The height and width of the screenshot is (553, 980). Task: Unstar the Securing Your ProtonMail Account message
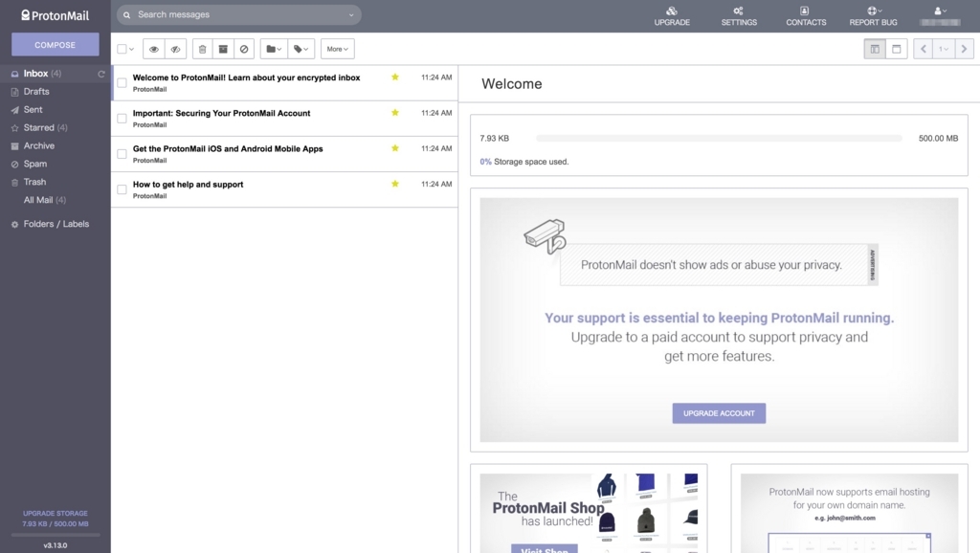point(395,113)
